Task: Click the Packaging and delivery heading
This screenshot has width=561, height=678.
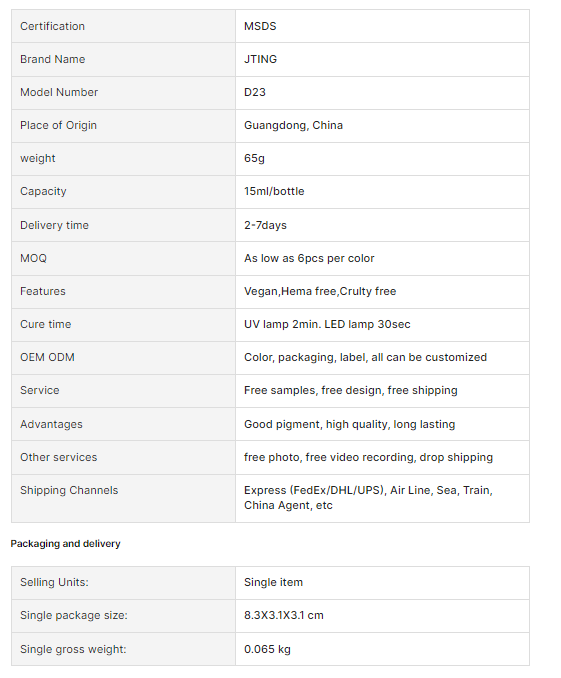Action: click(x=65, y=544)
